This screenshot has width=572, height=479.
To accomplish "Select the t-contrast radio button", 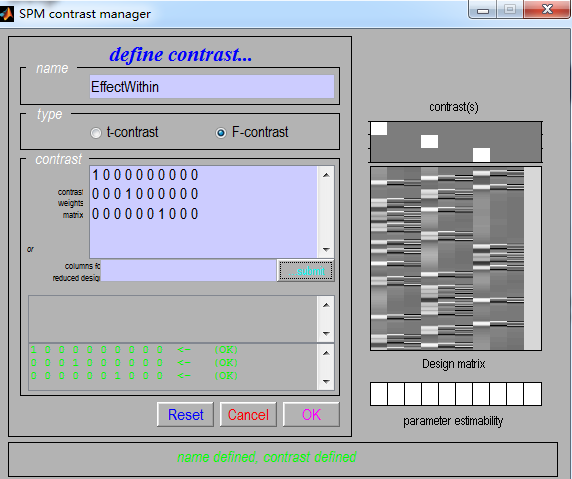I will pos(96,133).
